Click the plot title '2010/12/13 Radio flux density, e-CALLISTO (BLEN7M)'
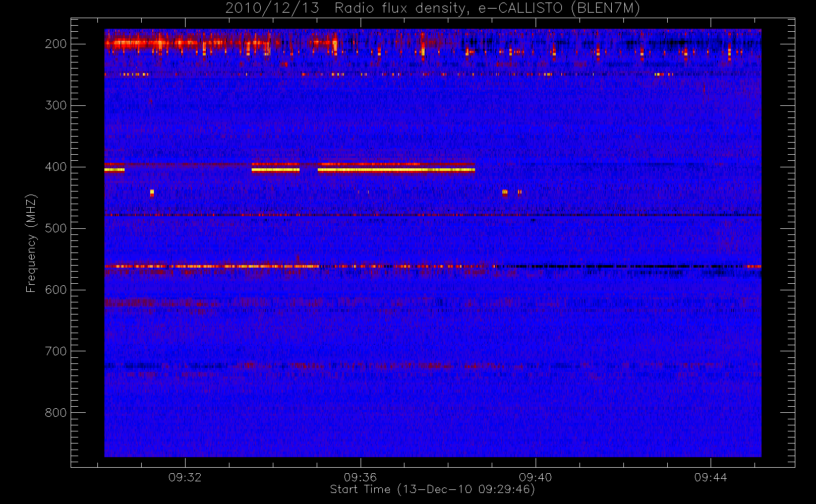 coord(433,9)
